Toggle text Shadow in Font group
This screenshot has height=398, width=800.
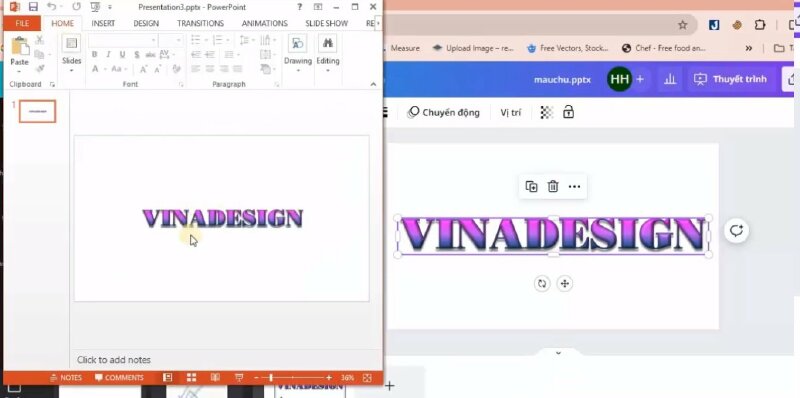pos(136,55)
